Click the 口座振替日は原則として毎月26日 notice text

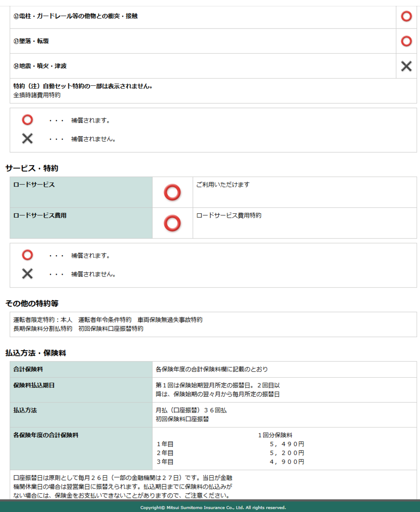(123, 486)
